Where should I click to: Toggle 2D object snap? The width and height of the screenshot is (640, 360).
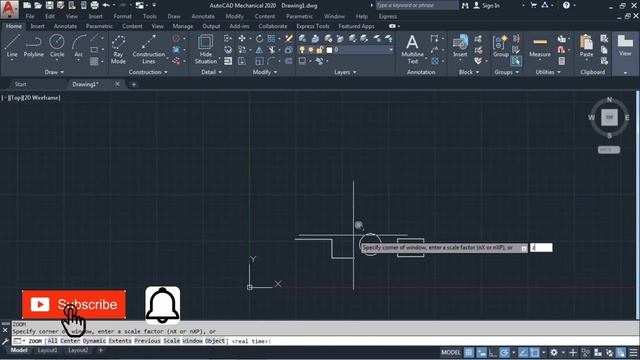pos(534,352)
